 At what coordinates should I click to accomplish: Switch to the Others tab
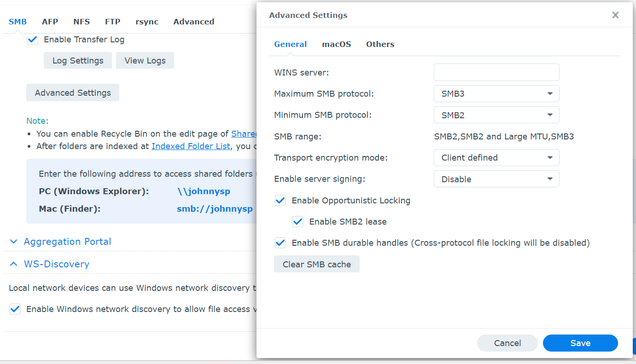380,44
